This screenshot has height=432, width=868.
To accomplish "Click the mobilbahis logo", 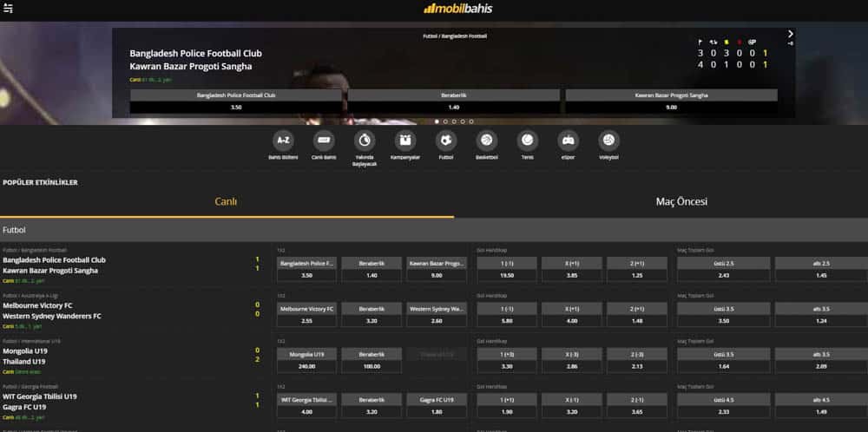I will point(457,9).
